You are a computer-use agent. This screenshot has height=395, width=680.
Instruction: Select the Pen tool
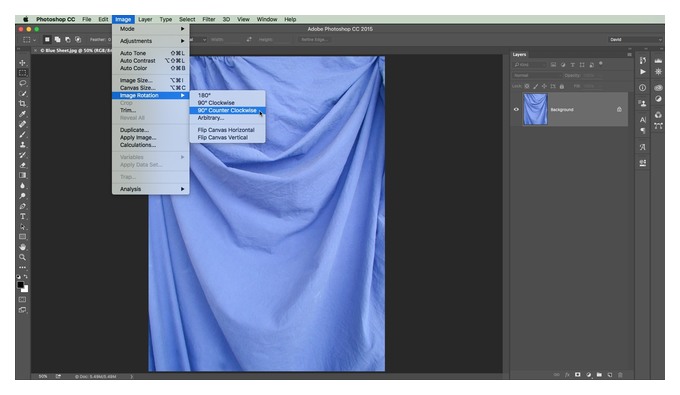tap(23, 206)
